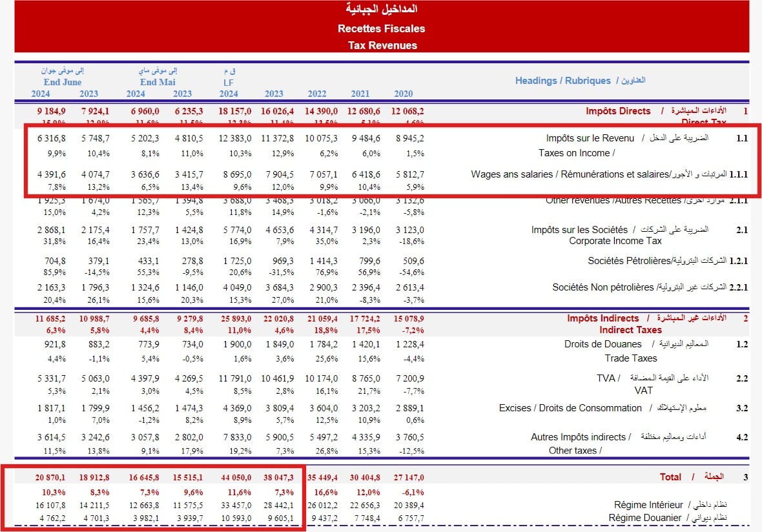Click the 'Sociétés Non pétrolières' row label

click(603, 287)
